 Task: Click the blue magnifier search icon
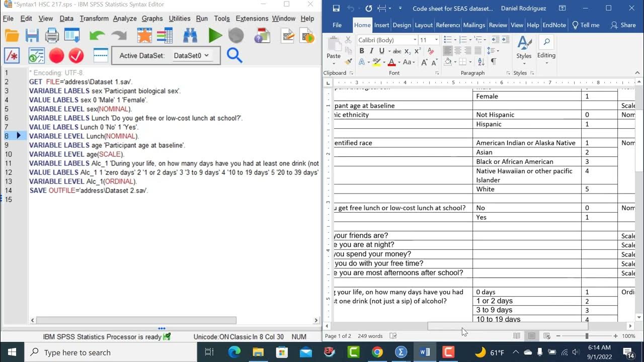234,55
